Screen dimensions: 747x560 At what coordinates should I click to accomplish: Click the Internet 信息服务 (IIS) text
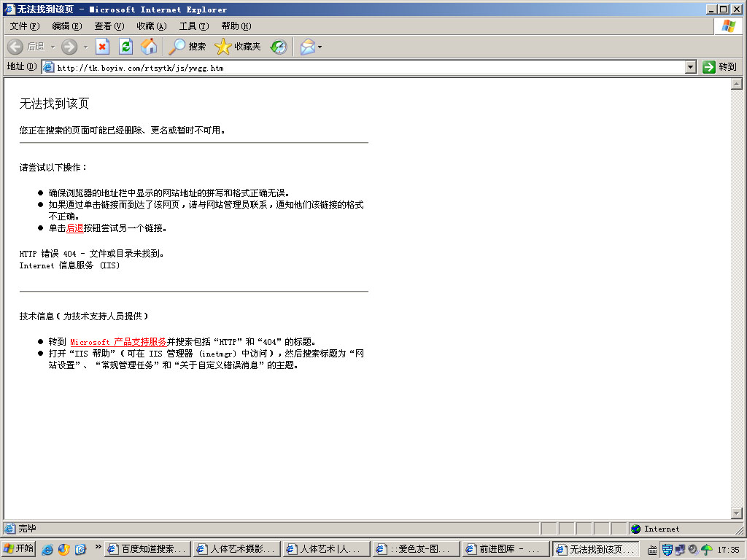pos(69,265)
